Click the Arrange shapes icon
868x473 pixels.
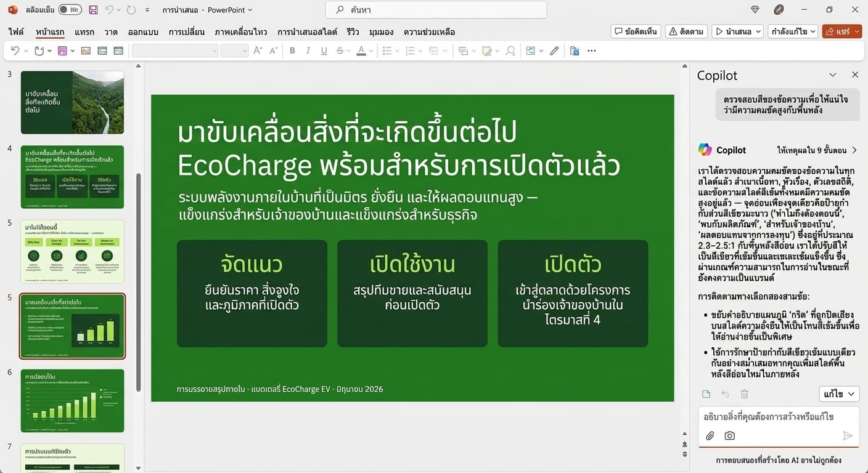coord(464,51)
